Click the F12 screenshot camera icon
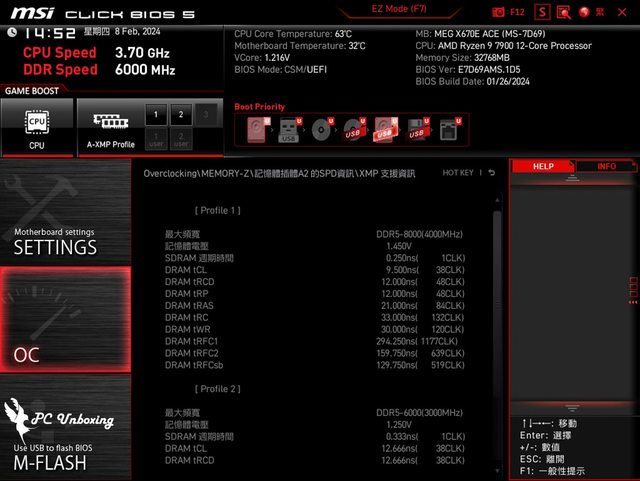This screenshot has height=481, width=640. (499, 12)
